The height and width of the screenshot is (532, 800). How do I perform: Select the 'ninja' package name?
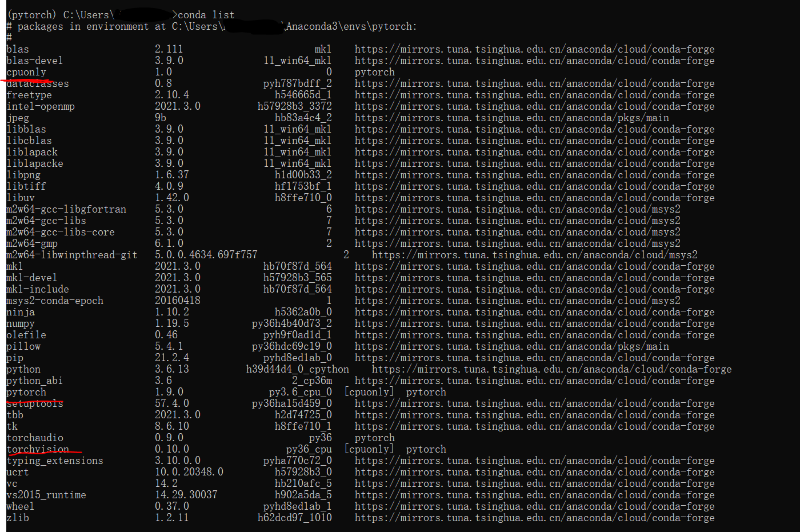(21, 312)
